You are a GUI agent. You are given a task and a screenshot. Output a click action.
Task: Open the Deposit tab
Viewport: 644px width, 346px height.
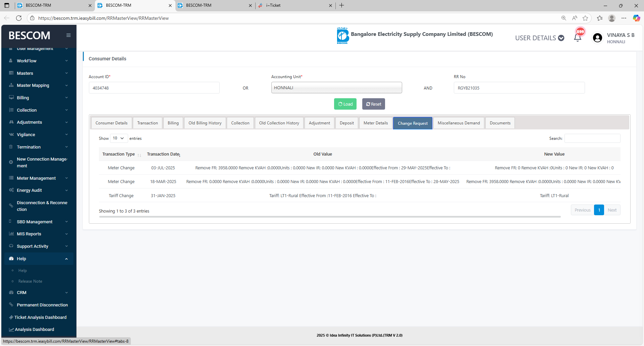(x=347, y=123)
